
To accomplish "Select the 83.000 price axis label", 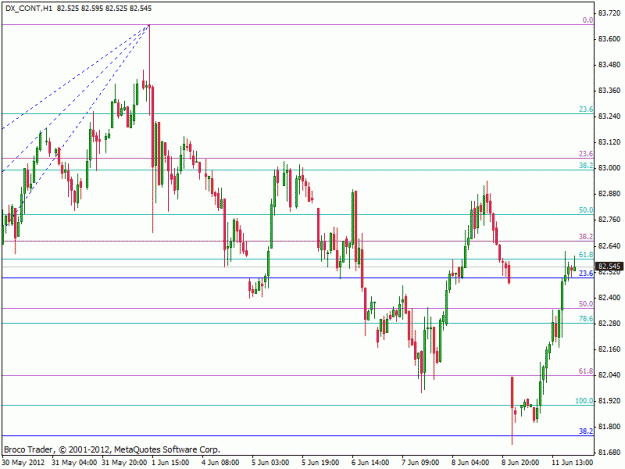I will [609, 168].
